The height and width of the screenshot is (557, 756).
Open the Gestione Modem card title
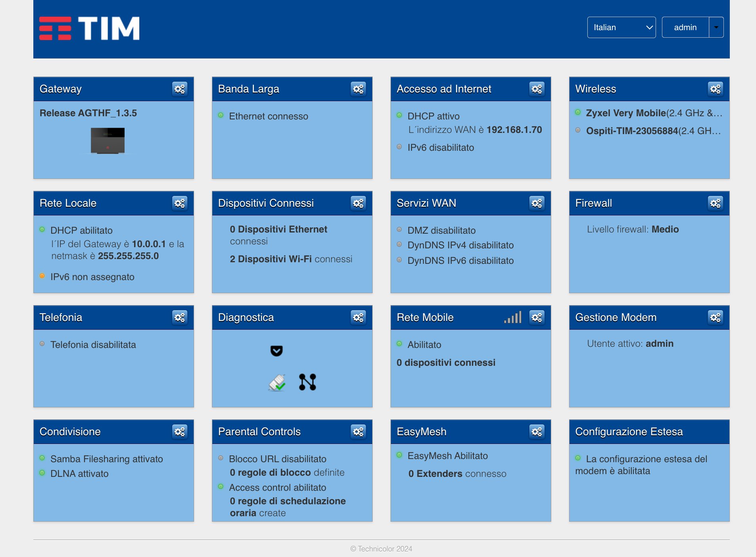pos(616,317)
